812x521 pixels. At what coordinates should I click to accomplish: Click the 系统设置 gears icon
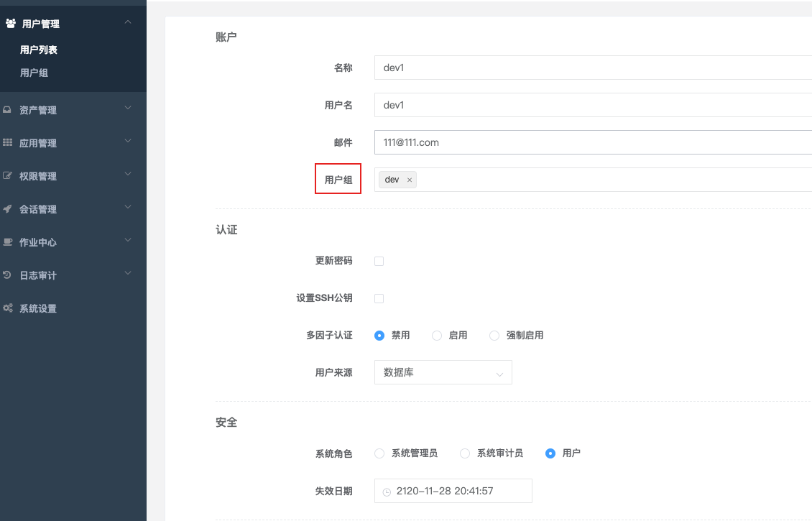8,308
